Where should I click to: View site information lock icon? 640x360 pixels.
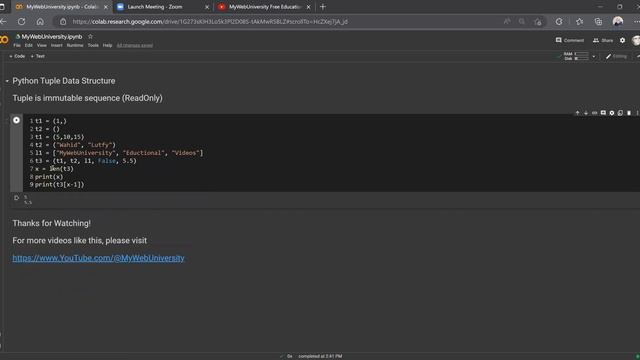(x=63, y=22)
